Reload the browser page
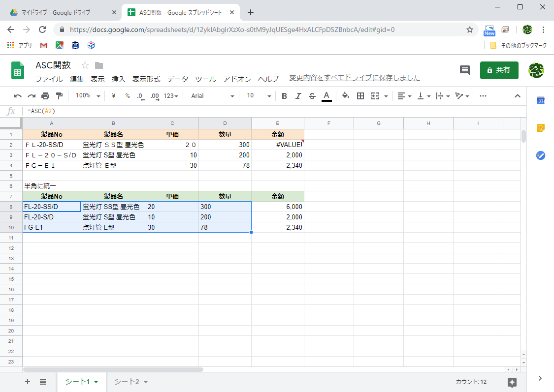 click(x=42, y=30)
